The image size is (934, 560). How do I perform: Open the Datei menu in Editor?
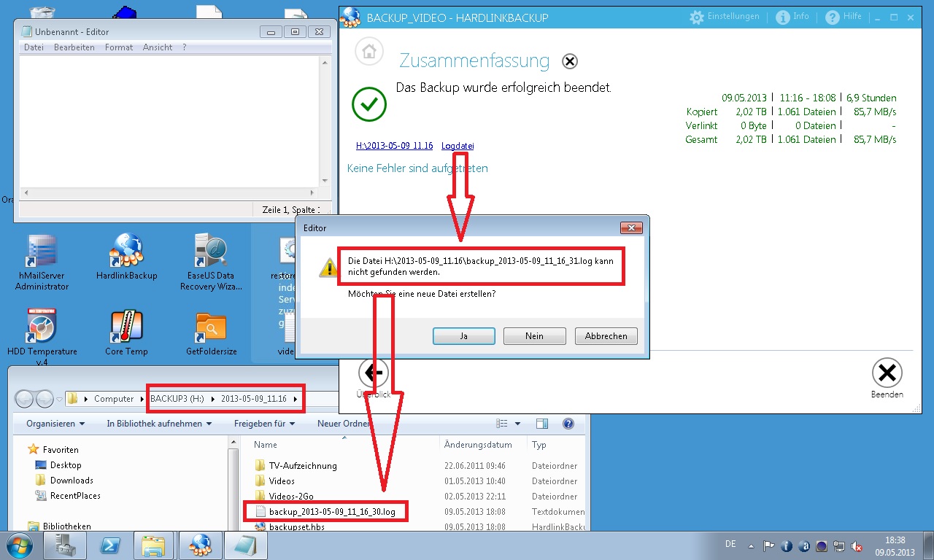tap(34, 47)
